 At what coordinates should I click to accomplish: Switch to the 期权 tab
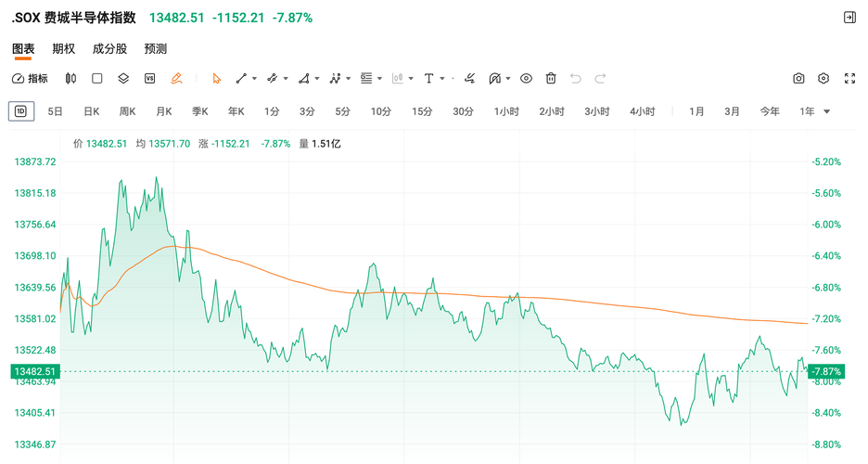(x=64, y=49)
